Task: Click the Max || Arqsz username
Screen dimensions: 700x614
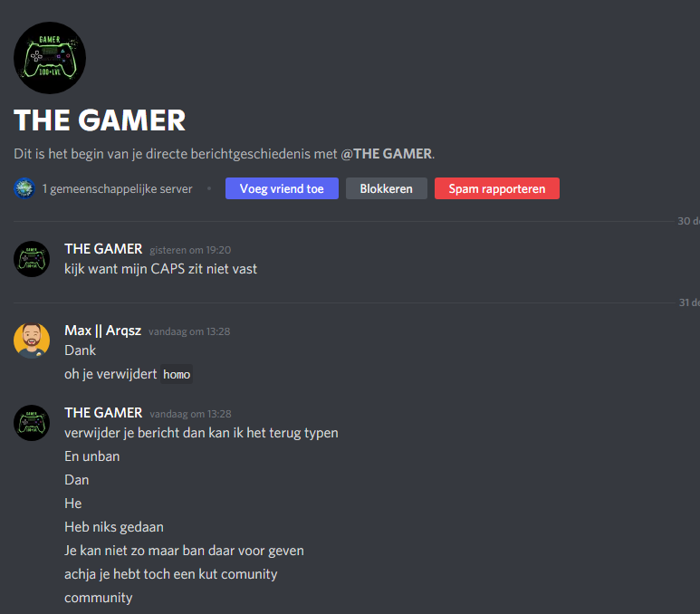Action: click(x=102, y=331)
